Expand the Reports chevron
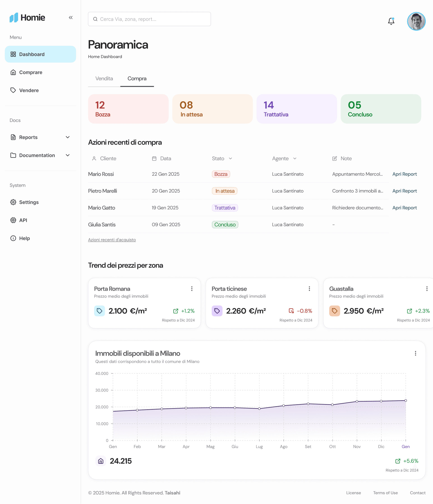The height and width of the screenshot is (504, 433). tap(68, 137)
